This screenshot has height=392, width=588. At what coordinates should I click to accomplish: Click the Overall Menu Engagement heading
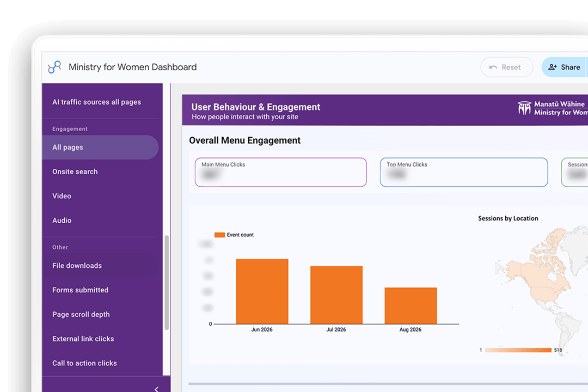pyautogui.click(x=244, y=140)
